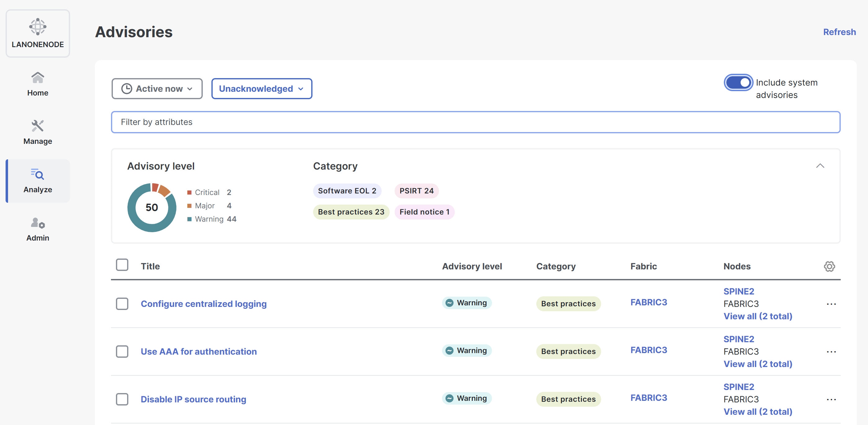Image resolution: width=868 pixels, height=425 pixels.
Task: Open SPINE2 node in Disable IP source routing row
Action: pyautogui.click(x=739, y=387)
